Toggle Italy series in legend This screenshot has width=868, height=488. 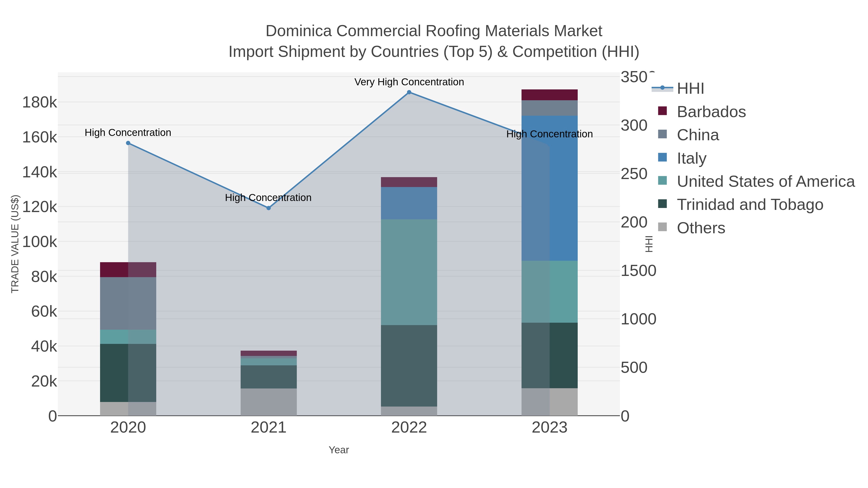[682, 158]
